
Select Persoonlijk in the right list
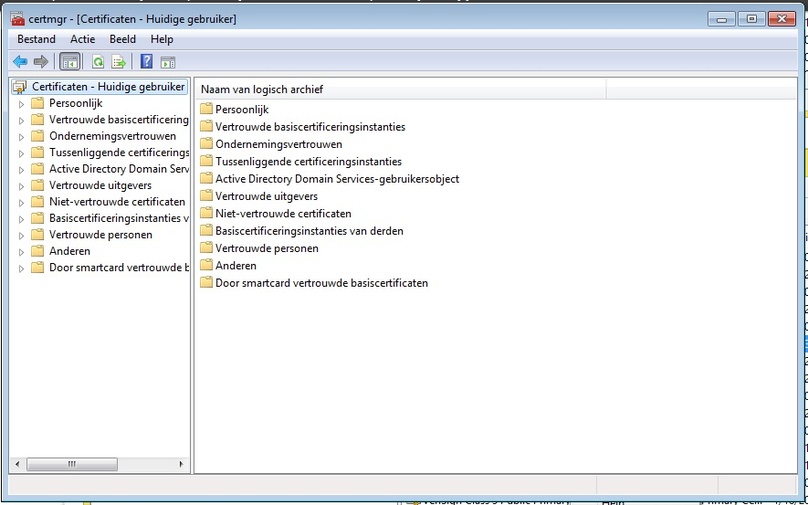pos(242,109)
